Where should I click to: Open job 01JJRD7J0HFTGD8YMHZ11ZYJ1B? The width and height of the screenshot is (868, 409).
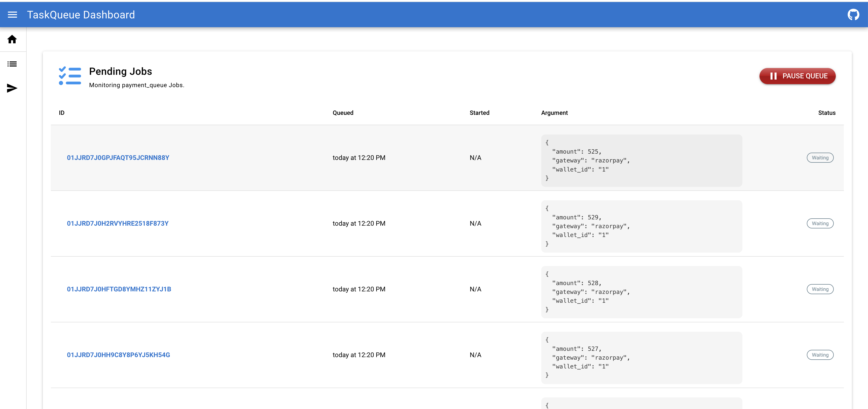119,289
